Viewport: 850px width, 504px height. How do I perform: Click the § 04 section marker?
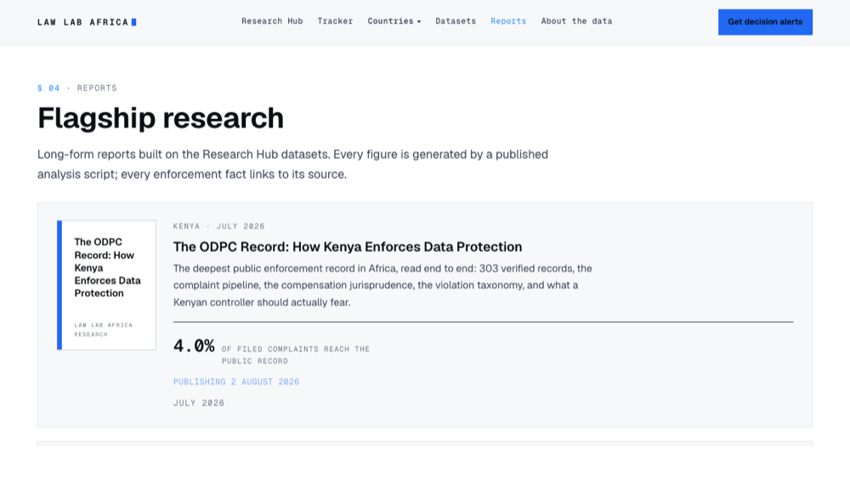[48, 88]
